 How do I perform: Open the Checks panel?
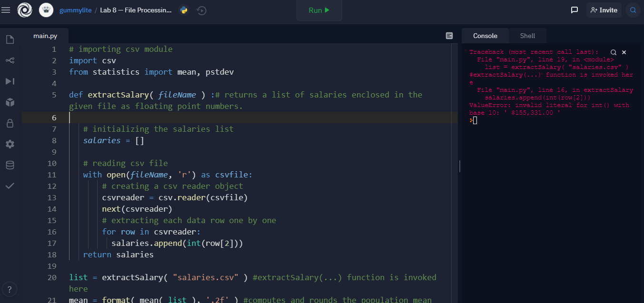(x=10, y=186)
